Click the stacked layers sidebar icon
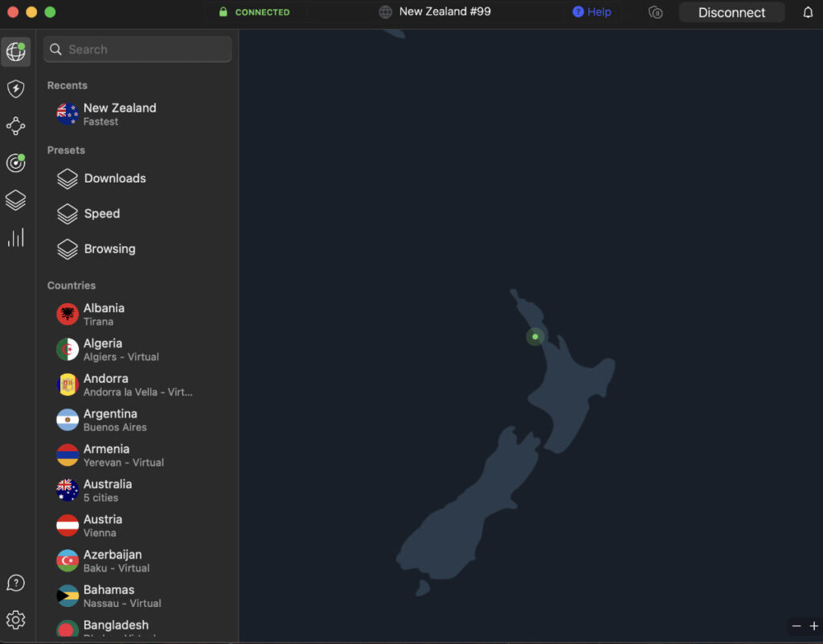 (16, 200)
